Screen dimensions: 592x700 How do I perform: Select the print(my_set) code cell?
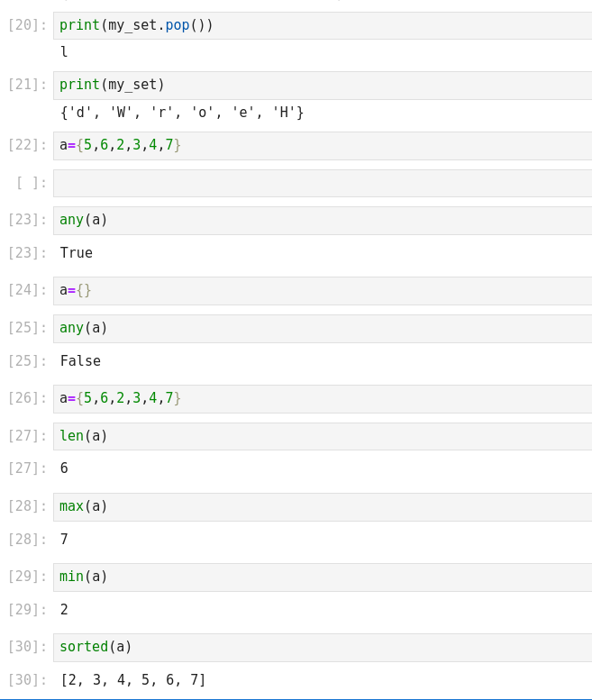point(324,85)
